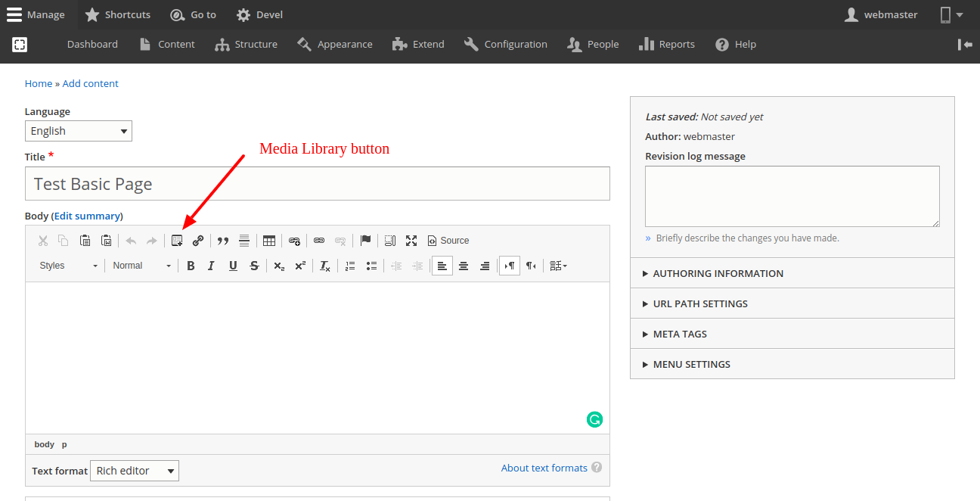Open the Language dropdown
Viewport: 980px width, 501px height.
[79, 131]
